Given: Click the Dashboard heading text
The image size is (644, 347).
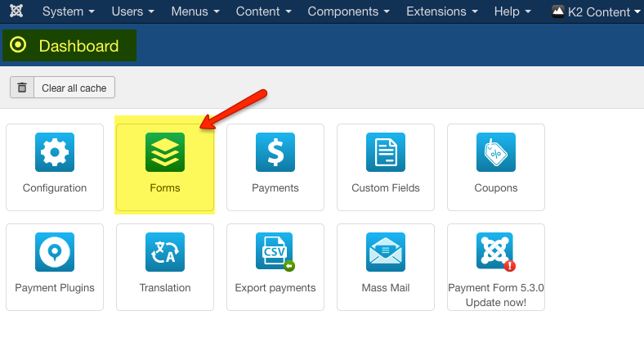Looking at the screenshot, I should click(x=78, y=46).
